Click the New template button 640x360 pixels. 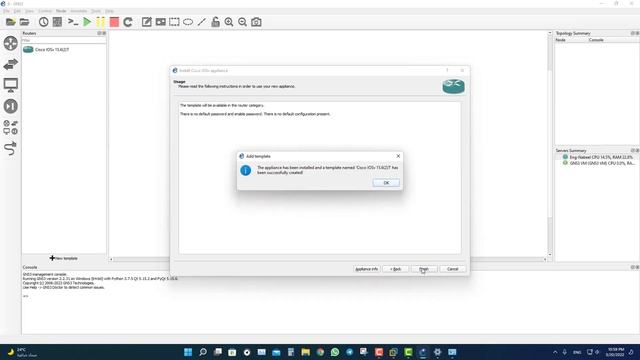[x=64, y=258]
